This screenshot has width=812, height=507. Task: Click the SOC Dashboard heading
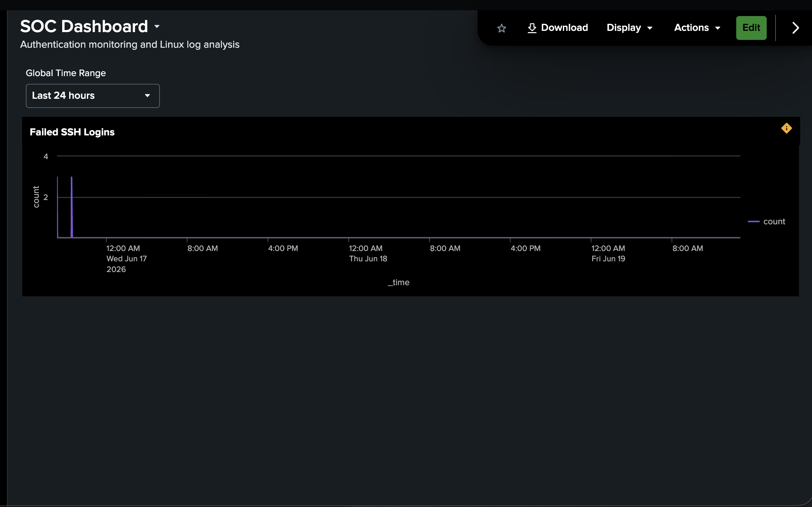[84, 27]
